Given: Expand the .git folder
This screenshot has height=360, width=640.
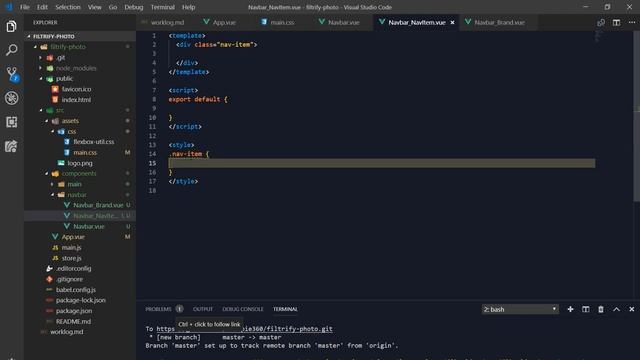Looking at the screenshot, I should coord(40,58).
